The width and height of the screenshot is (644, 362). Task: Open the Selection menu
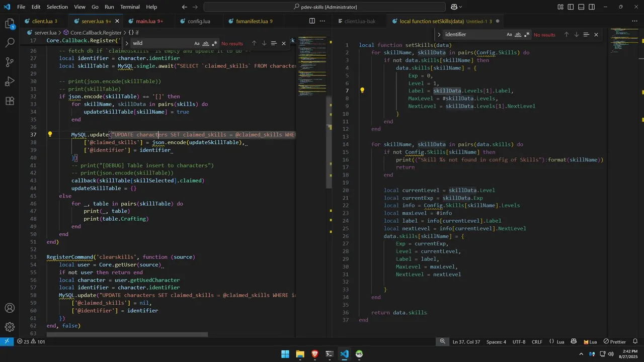click(57, 7)
